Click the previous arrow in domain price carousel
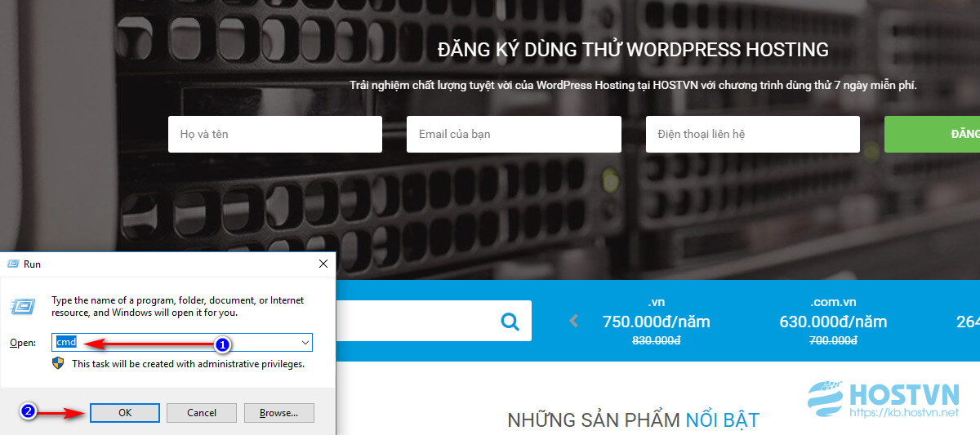The height and width of the screenshot is (435, 980). click(573, 322)
